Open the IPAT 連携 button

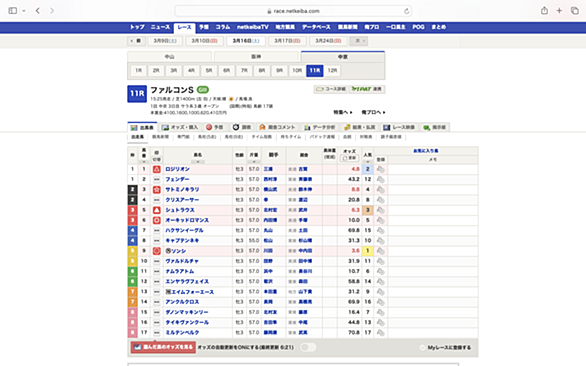367,89
